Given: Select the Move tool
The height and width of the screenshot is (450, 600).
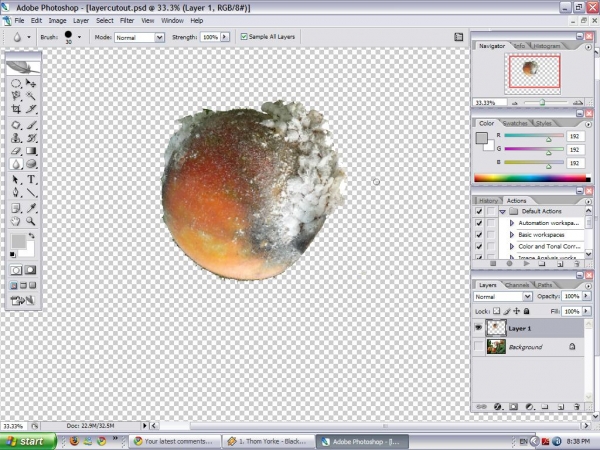Looking at the screenshot, I should [31, 83].
